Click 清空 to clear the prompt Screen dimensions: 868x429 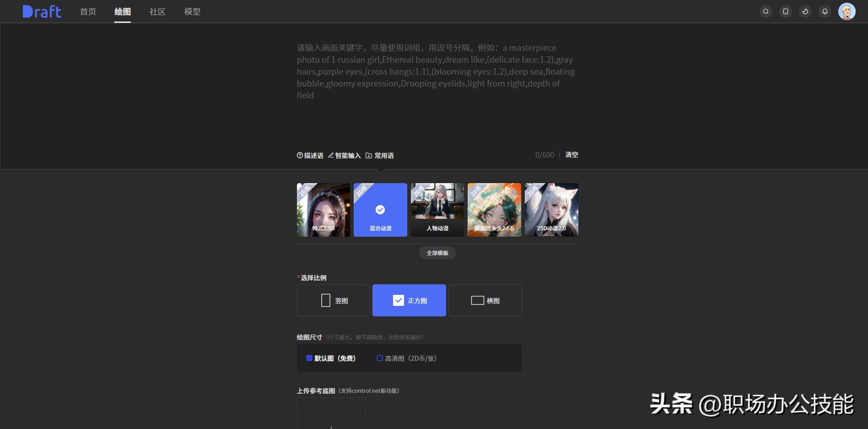[x=571, y=155]
